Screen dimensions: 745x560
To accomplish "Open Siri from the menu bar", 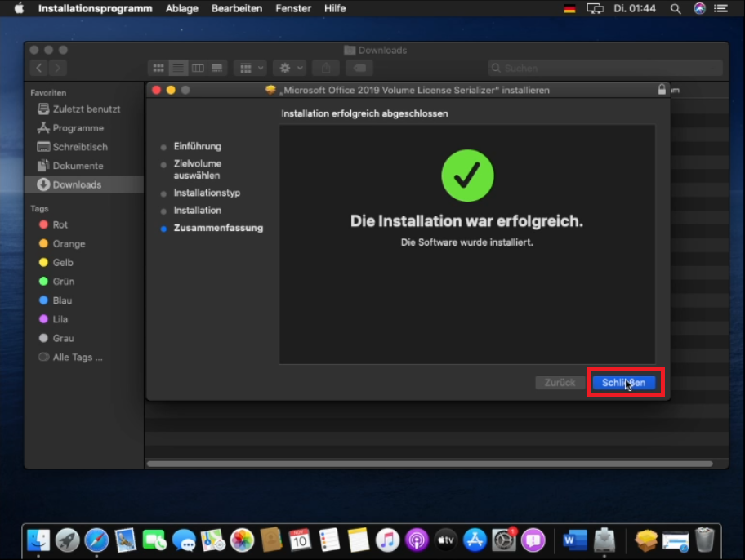I will coord(699,8).
